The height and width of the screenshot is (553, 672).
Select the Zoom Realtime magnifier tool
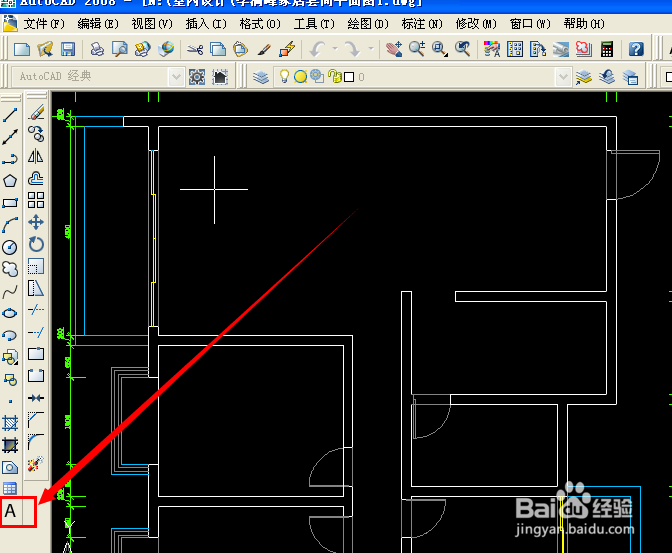pyautogui.click(x=417, y=49)
